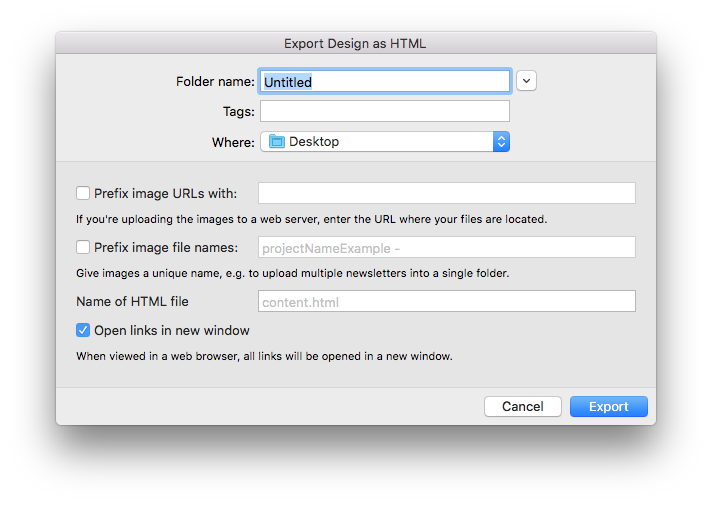
Task: Expand the save dialog with the chevron button
Action: point(526,81)
